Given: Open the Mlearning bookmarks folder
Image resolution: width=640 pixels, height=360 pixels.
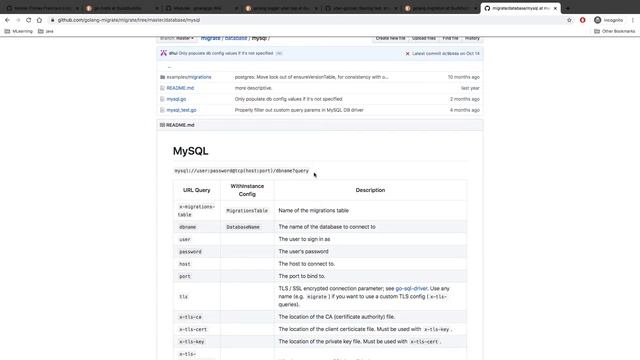Looking at the screenshot, I should 18,31.
